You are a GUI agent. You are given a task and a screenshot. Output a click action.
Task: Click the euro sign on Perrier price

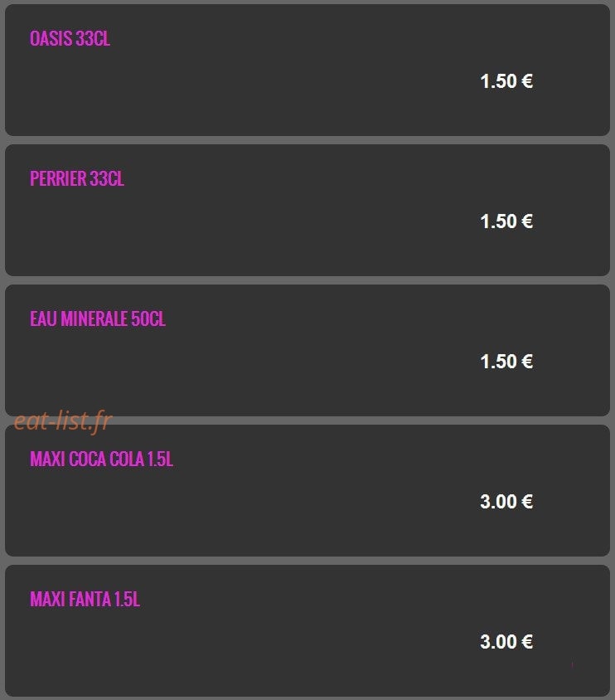coord(527,221)
